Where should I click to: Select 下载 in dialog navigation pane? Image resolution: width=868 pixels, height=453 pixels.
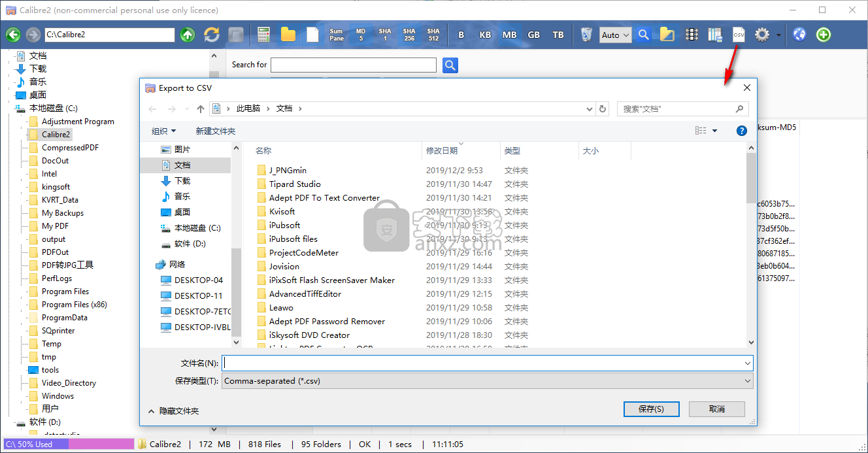pyautogui.click(x=182, y=180)
